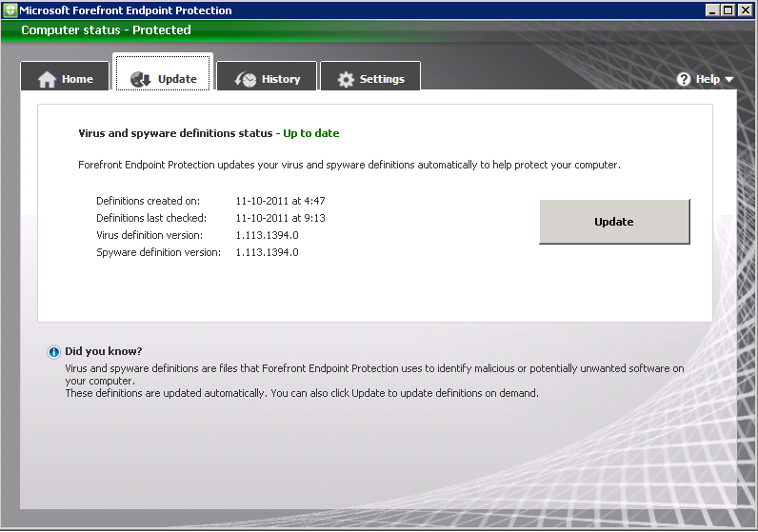This screenshot has height=532, width=758.
Task: Switch to the History tab
Action: point(267,77)
